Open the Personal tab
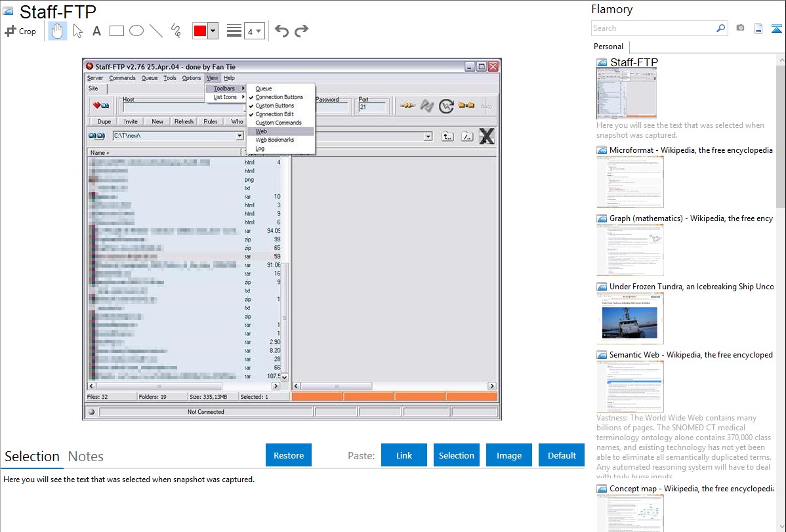 609,47
